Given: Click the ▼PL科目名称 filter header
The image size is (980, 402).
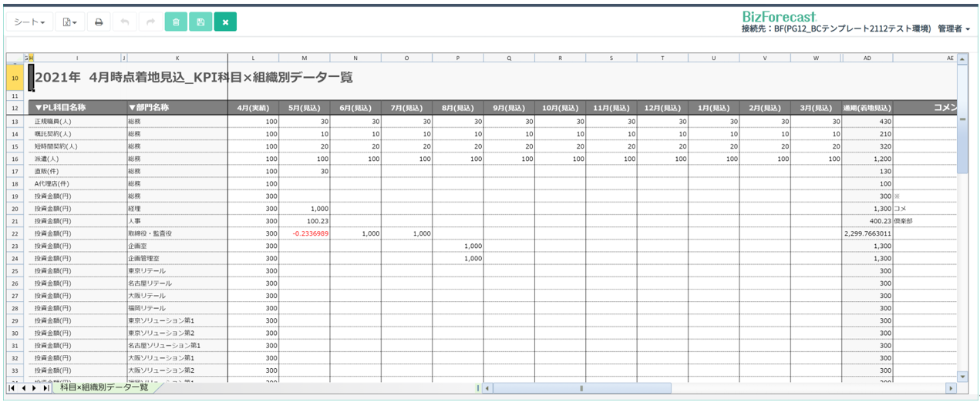Looking at the screenshot, I should coord(60,107).
